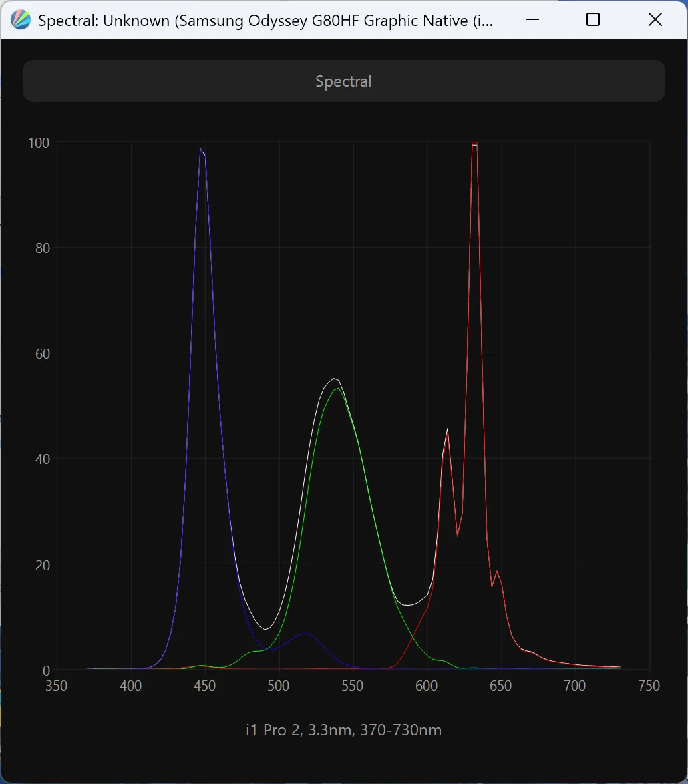This screenshot has width=688, height=784.
Task: Click the red peak top near 630 nm
Action: tap(474, 144)
